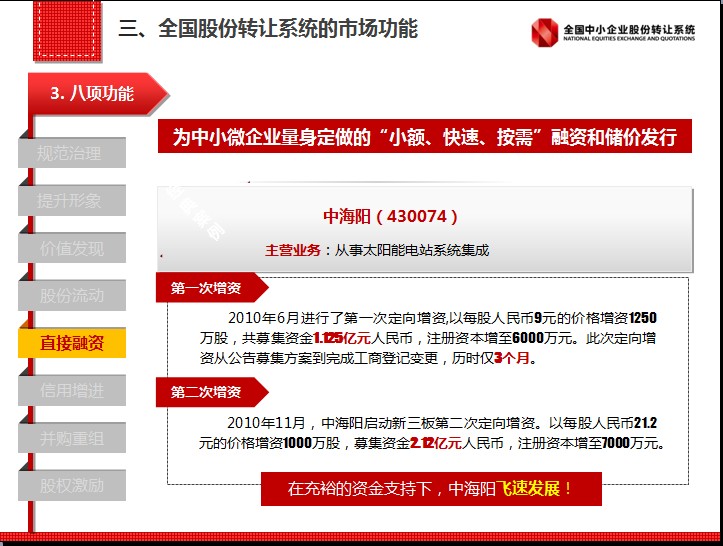Click the 第一次增资 red label

212,288
